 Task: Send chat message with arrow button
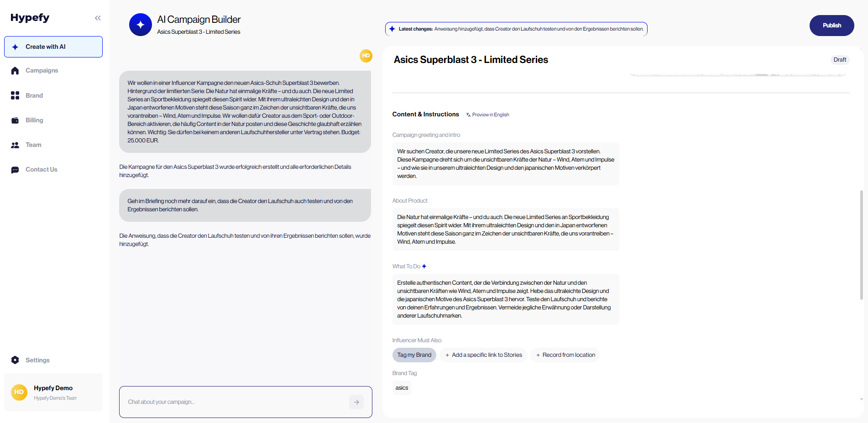[356, 402]
